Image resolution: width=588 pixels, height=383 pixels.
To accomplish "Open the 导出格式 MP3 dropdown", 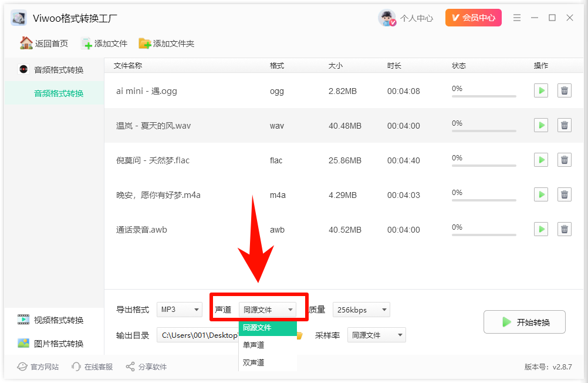I will (x=179, y=310).
